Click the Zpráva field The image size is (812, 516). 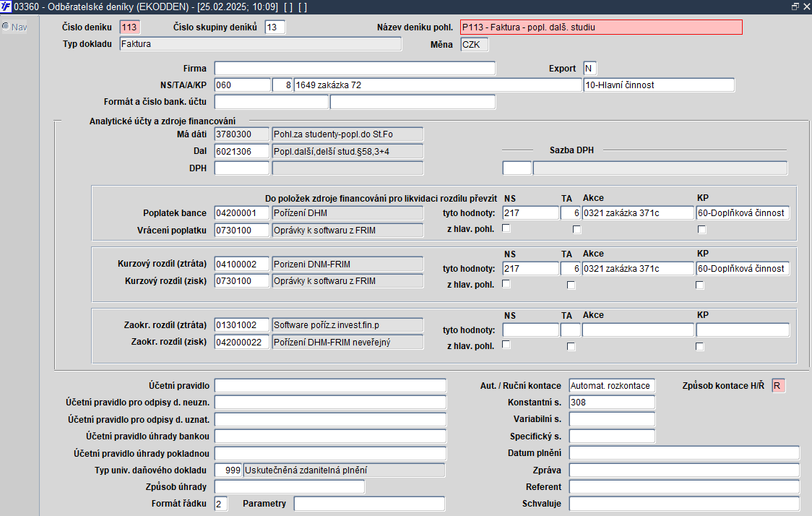(685, 470)
